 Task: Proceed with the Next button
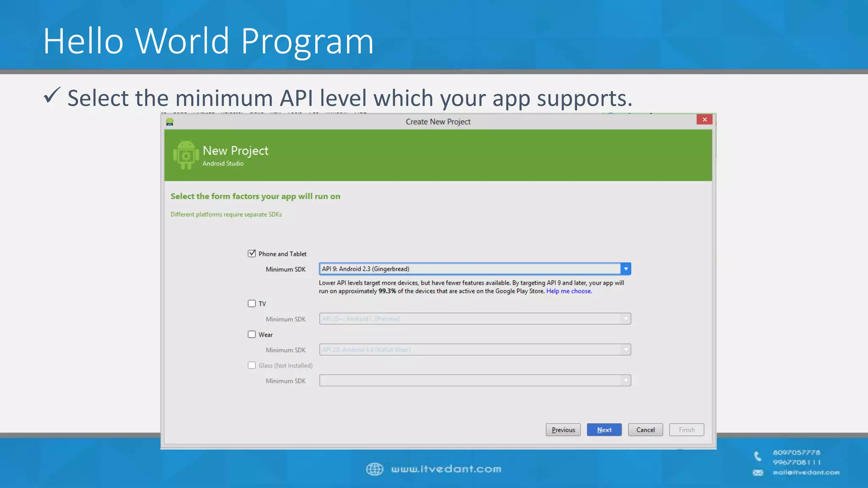coord(604,430)
